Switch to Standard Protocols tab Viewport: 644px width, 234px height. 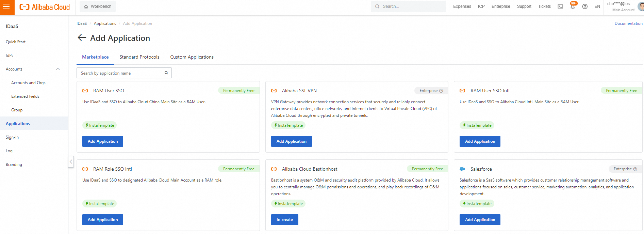pos(139,57)
